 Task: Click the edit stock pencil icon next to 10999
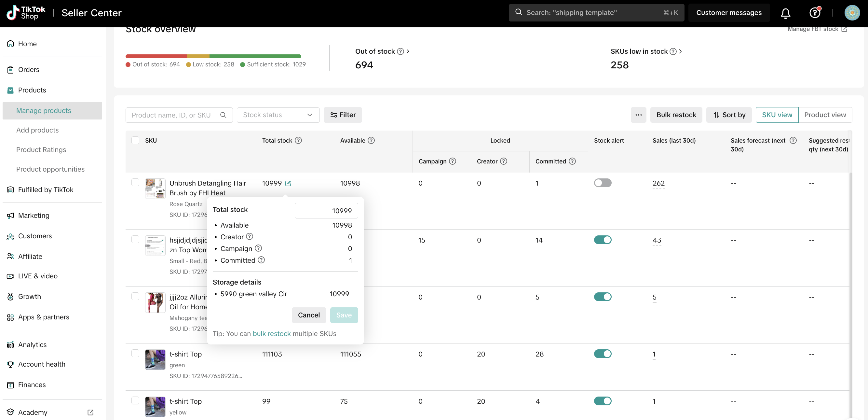coord(288,183)
